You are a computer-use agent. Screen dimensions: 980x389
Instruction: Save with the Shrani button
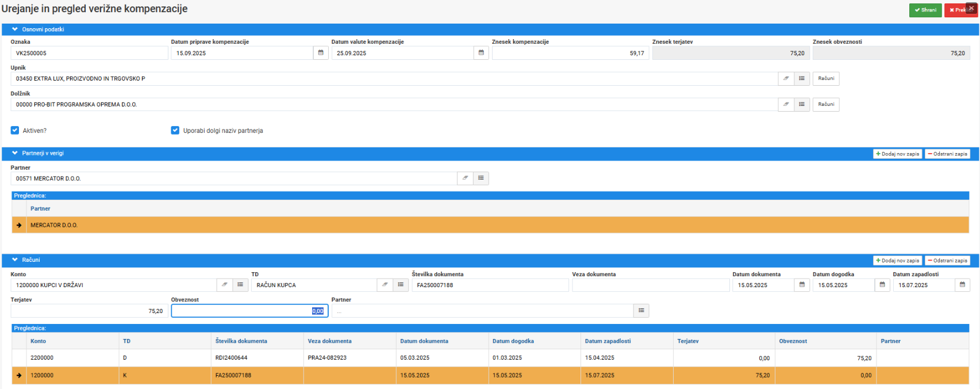(925, 10)
